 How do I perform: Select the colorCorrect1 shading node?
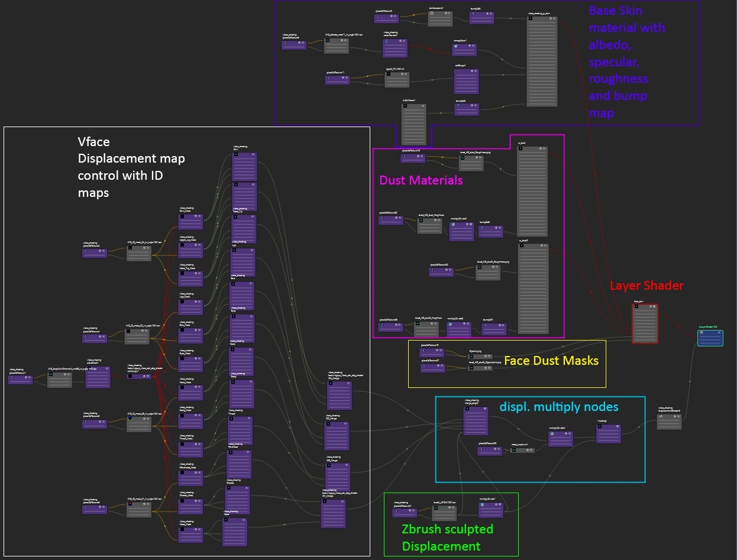pos(395,48)
